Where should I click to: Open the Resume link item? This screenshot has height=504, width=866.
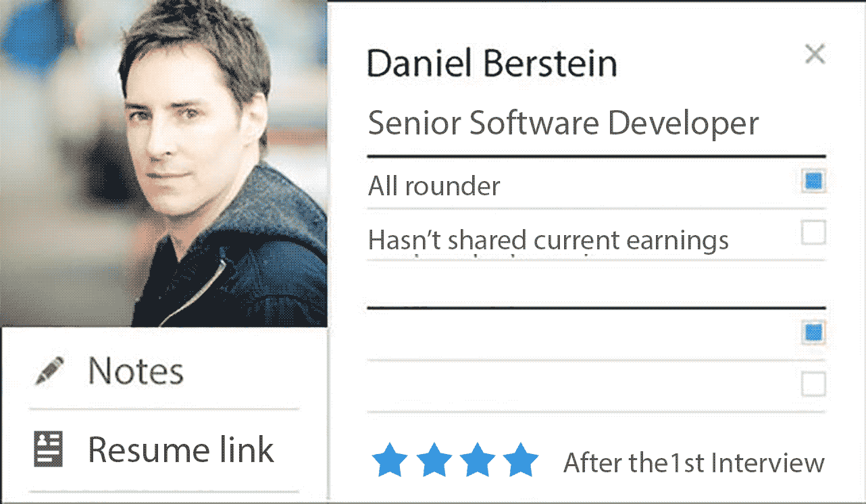181,450
